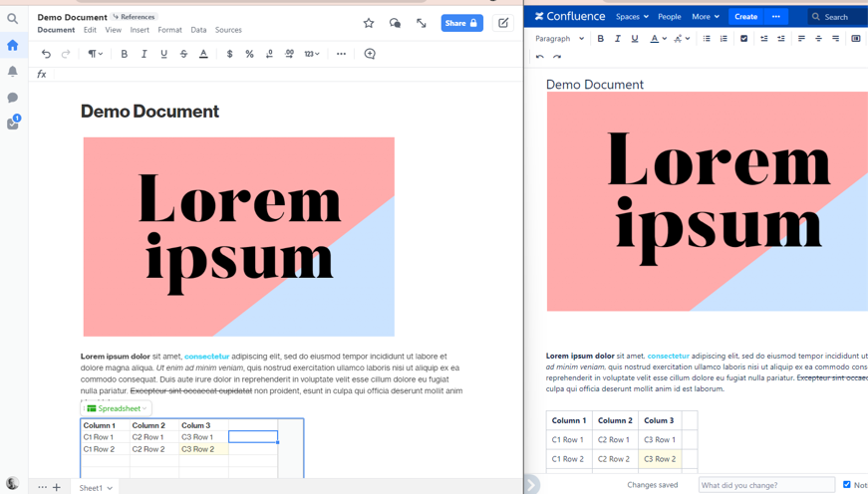The width and height of the screenshot is (868, 494).
Task: Click the strikethrough formatting icon
Action: tap(183, 54)
